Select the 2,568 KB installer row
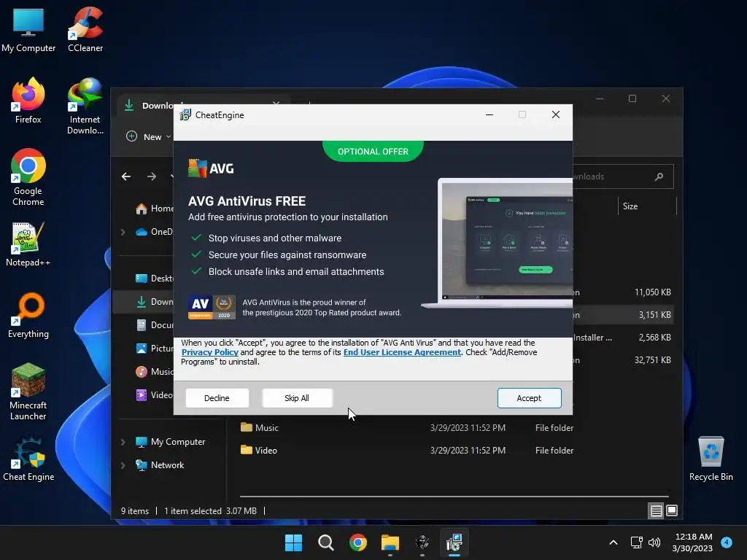 tap(623, 338)
